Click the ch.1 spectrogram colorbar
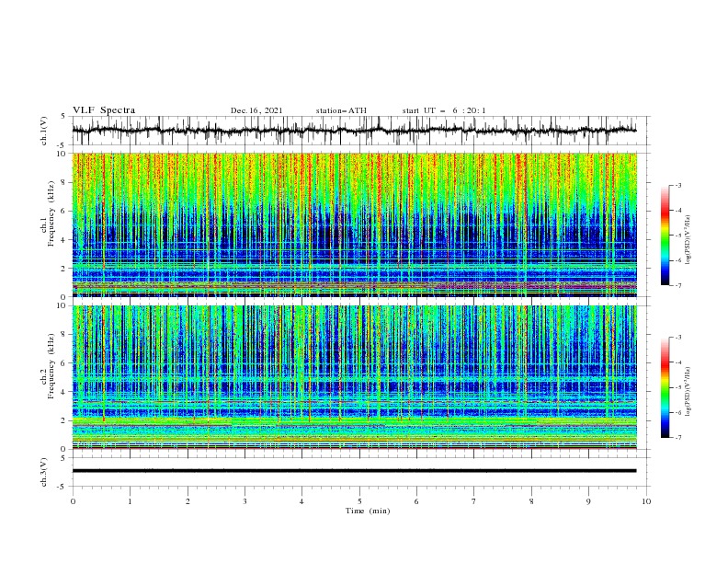728x563 pixels. (665, 235)
